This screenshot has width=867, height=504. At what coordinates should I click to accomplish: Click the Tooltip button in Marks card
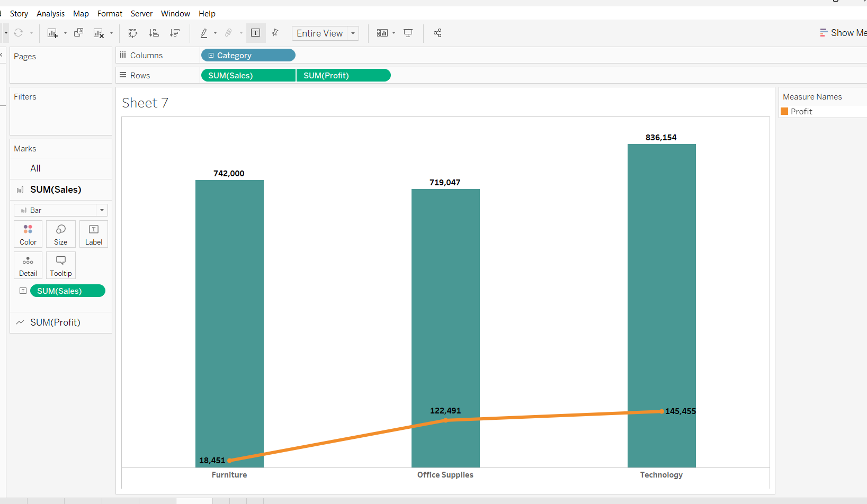(x=61, y=265)
